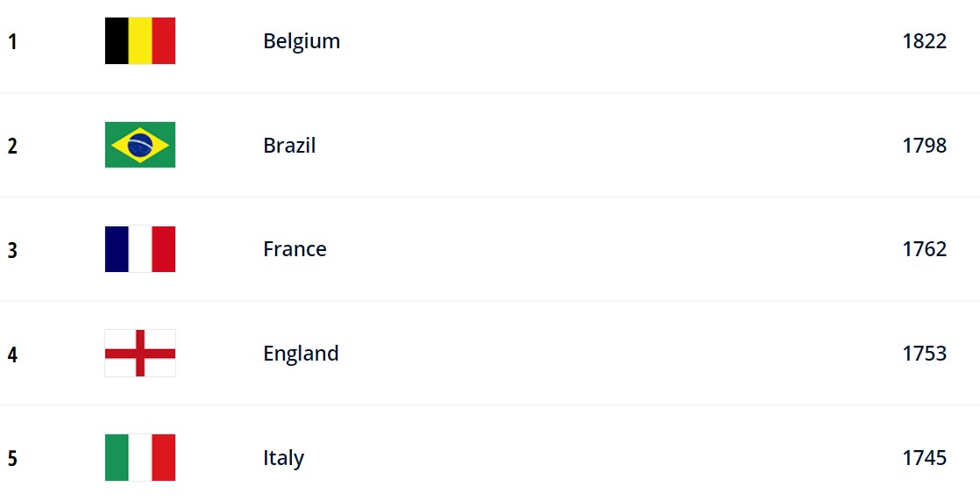Click rank number 1 for Belgium
This screenshot has height=501, width=980.
12,42
